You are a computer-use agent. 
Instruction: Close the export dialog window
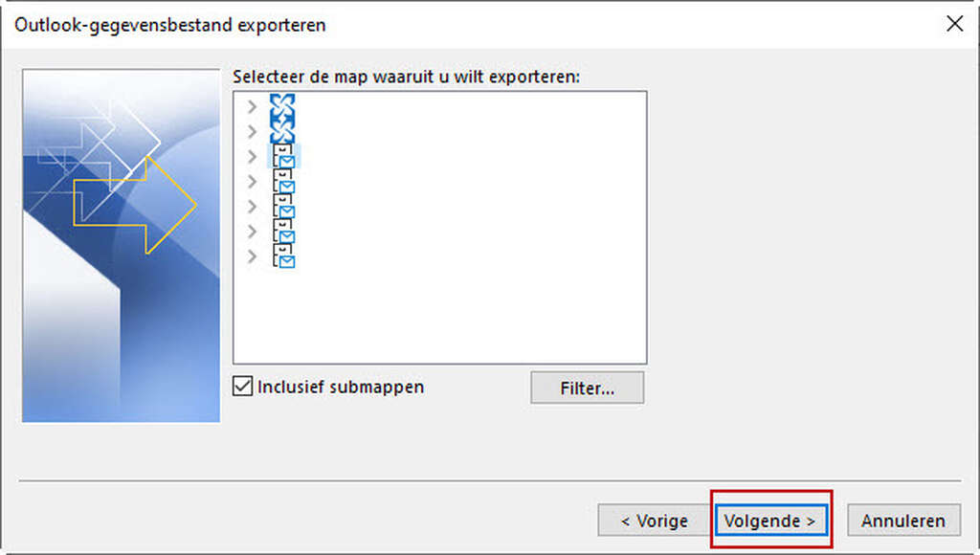point(954,24)
